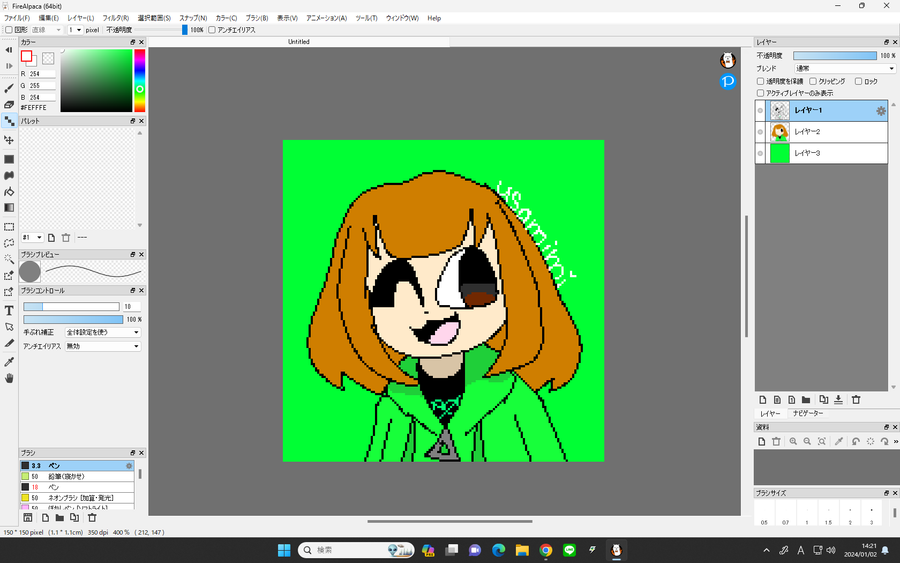This screenshot has width=900, height=563.
Task: Enable 透明度を保護 checkbox
Action: (761, 81)
